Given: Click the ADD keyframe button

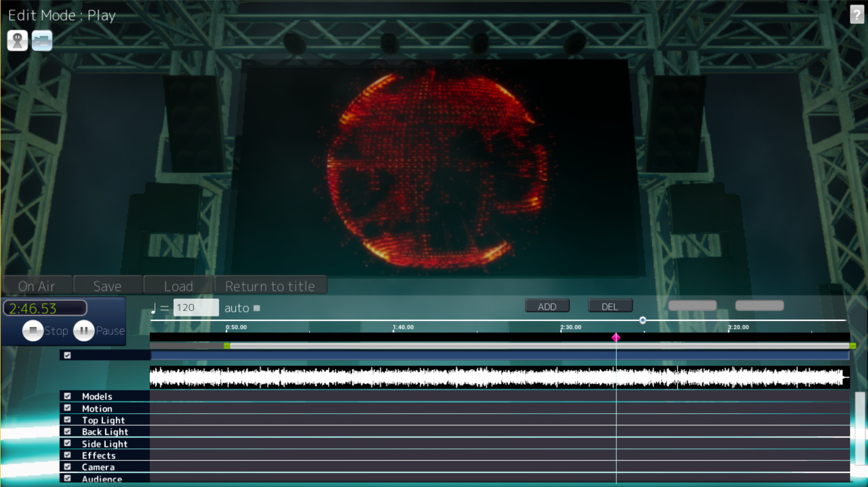Looking at the screenshot, I should coord(547,306).
